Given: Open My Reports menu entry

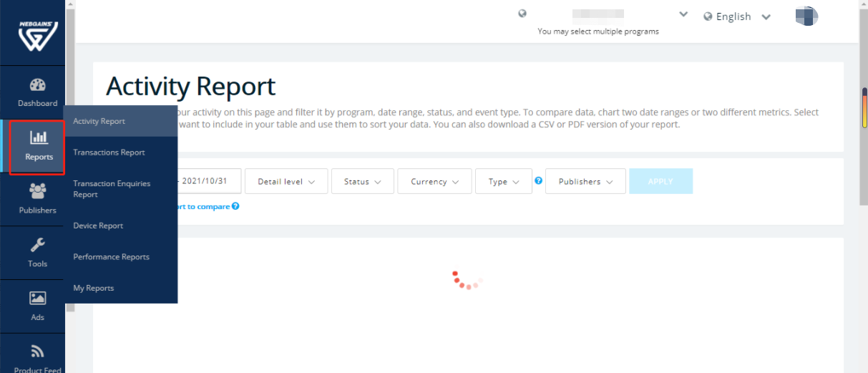Looking at the screenshot, I should (x=121, y=288).
